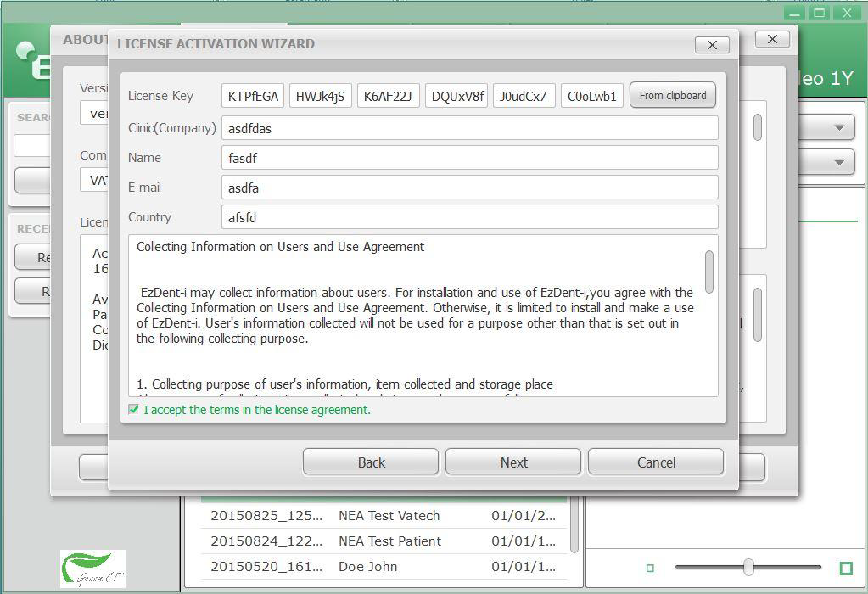
Task: Click the agreement heading "Collecting Information on Users"
Action: (x=280, y=247)
